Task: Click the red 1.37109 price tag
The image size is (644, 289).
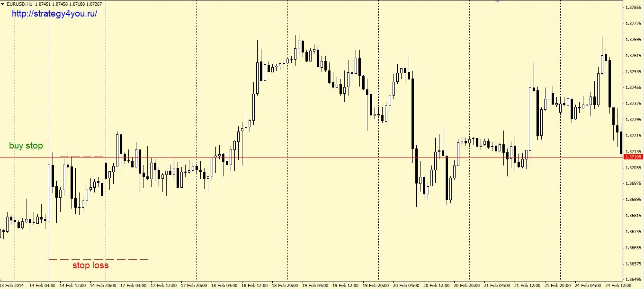Action: coord(633,157)
